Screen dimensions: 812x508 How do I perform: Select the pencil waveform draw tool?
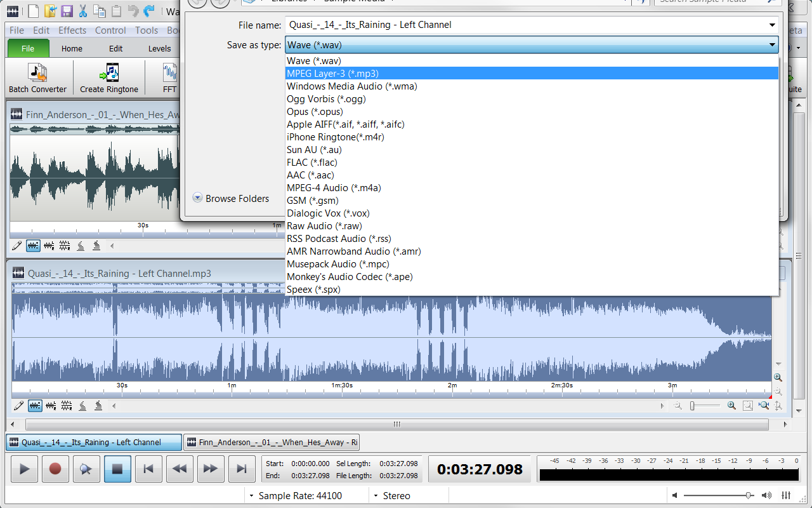click(x=18, y=406)
